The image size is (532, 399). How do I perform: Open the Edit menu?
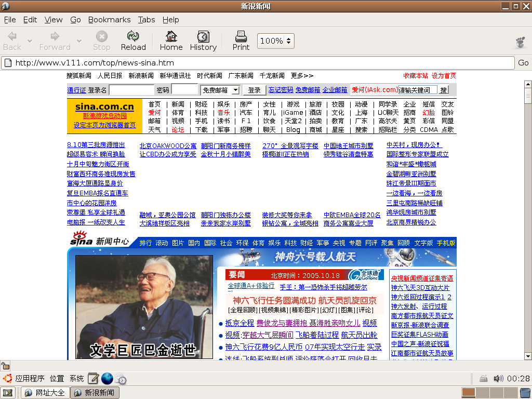point(30,20)
